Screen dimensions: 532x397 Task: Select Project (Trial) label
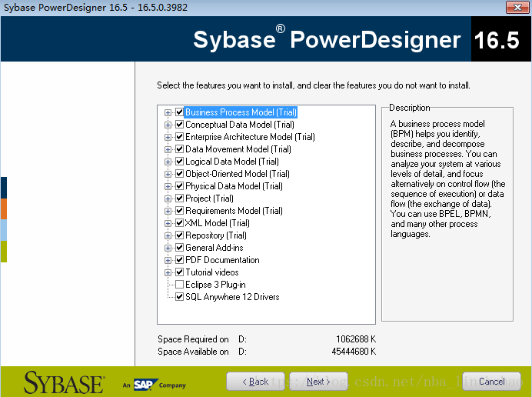tap(209, 198)
